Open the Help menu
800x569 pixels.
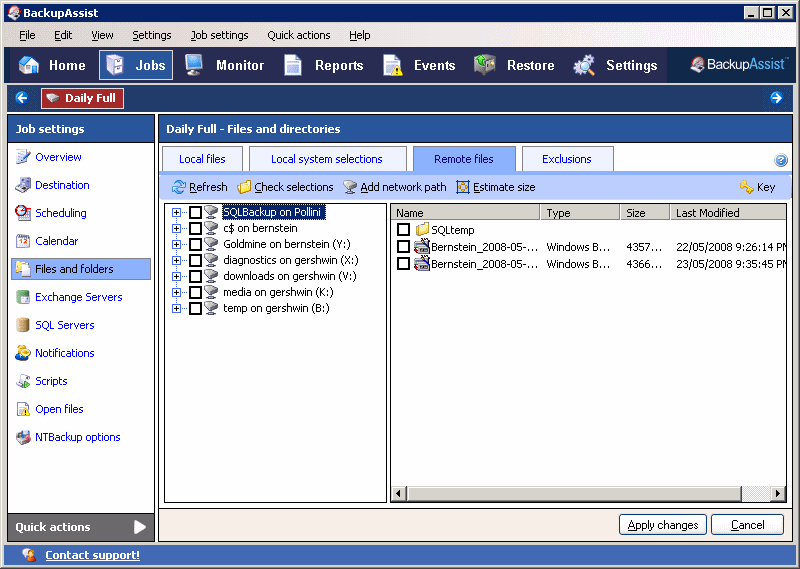click(x=360, y=35)
